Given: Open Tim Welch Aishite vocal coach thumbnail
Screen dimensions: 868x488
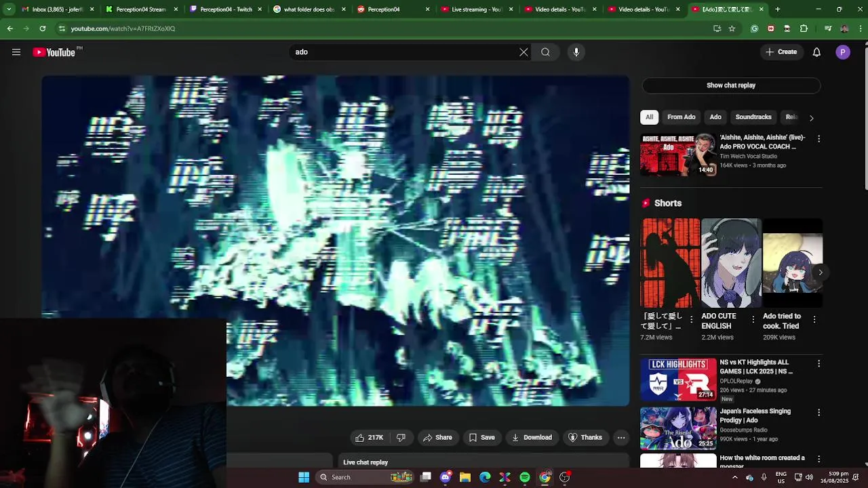Looking at the screenshot, I should click(678, 155).
